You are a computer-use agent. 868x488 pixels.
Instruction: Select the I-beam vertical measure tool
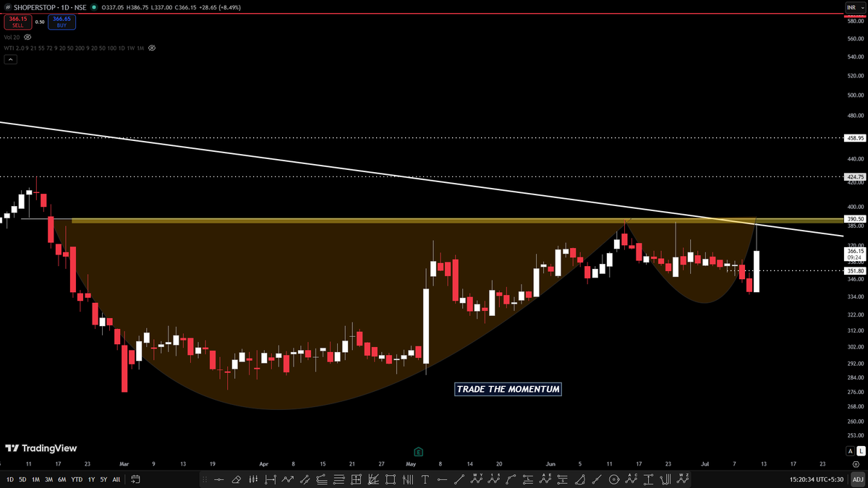click(x=649, y=479)
